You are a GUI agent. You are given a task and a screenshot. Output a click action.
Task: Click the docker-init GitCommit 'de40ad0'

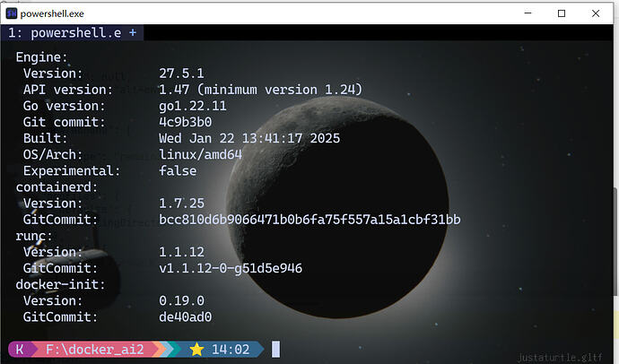185,317
